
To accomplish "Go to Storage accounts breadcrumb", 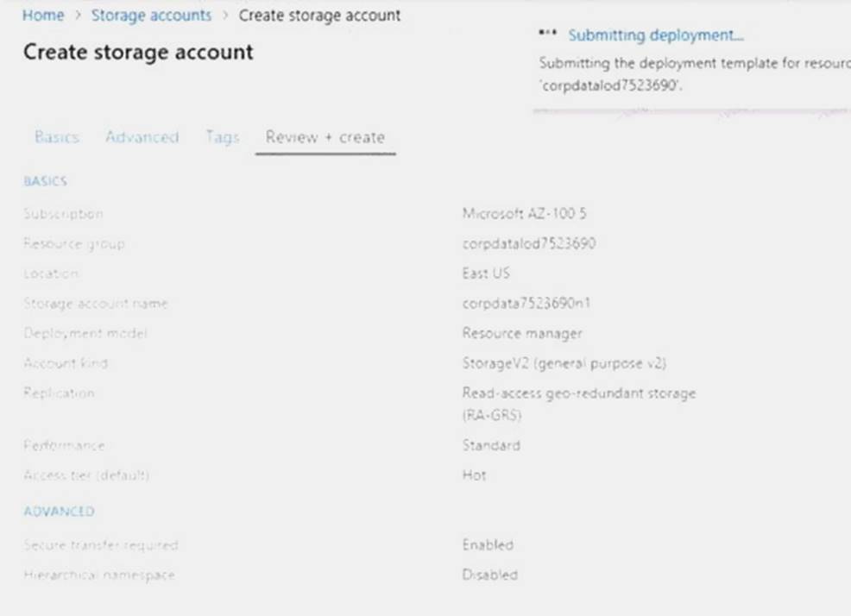I will click(151, 16).
